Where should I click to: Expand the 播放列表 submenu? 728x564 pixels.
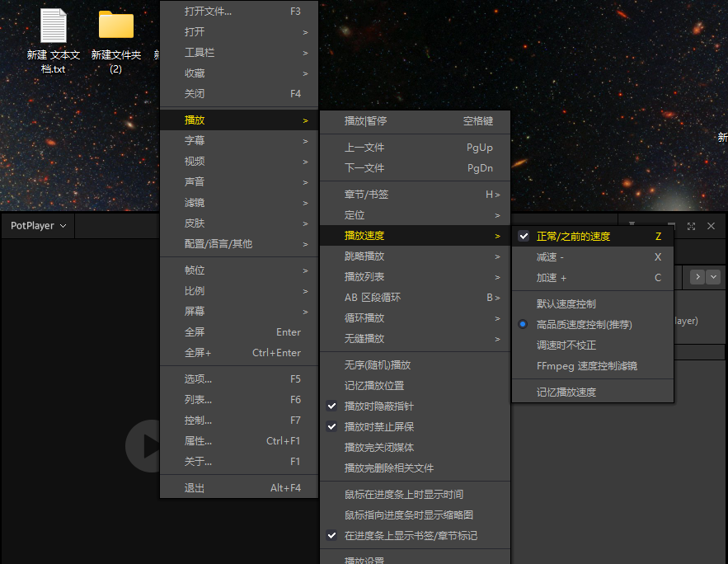pos(415,277)
